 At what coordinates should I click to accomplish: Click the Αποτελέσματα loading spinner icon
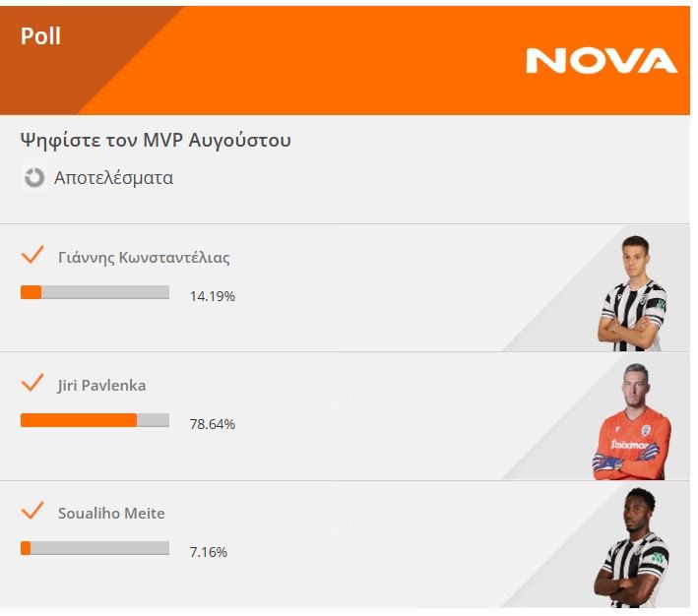click(x=34, y=178)
